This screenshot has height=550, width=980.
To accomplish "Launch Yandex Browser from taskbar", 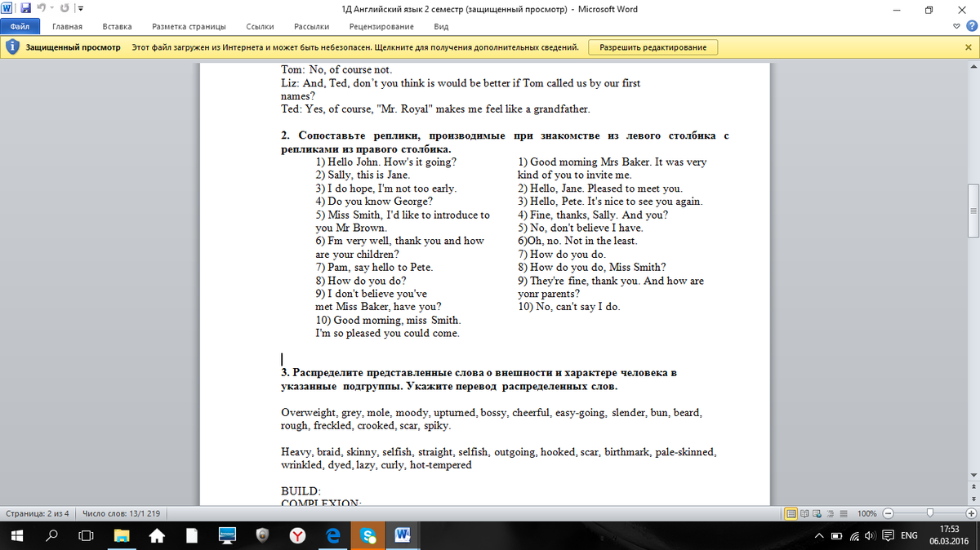I will (x=297, y=535).
